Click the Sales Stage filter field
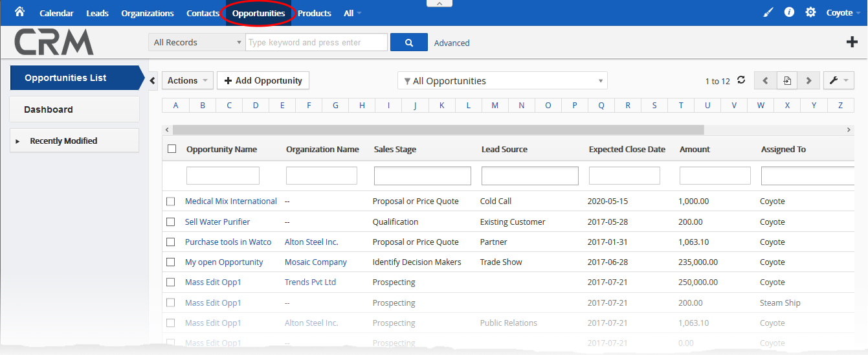868x355 pixels. pos(423,176)
